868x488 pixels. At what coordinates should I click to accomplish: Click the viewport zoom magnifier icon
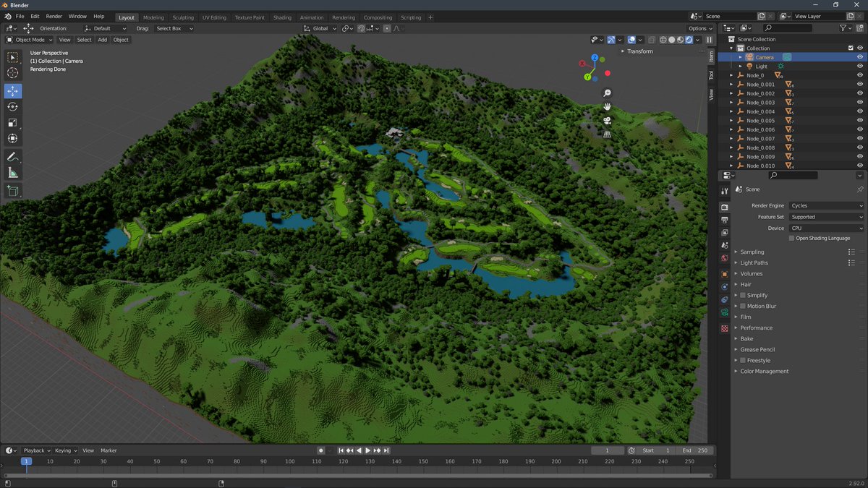tap(608, 93)
